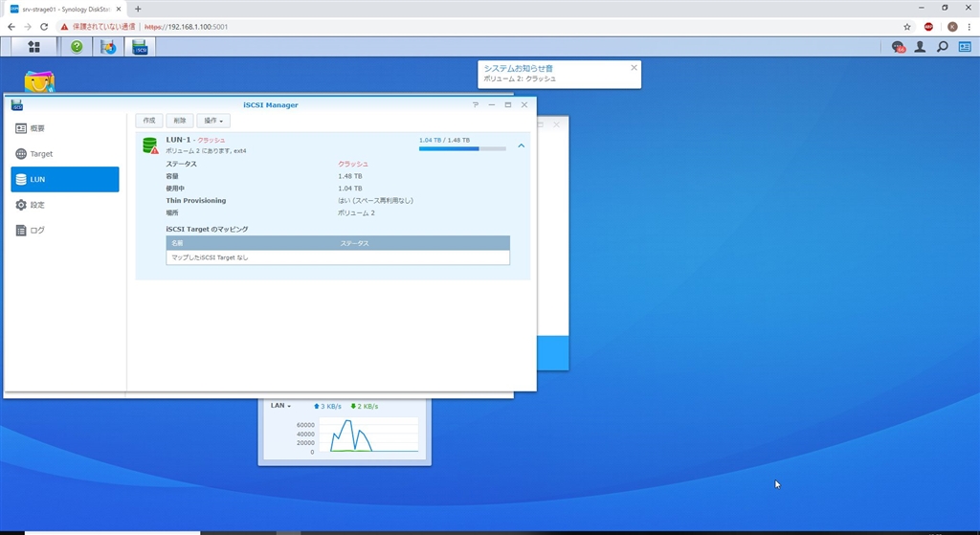This screenshot has height=535, width=980.
Task: Open the ログ log section
Action: [x=65, y=231]
